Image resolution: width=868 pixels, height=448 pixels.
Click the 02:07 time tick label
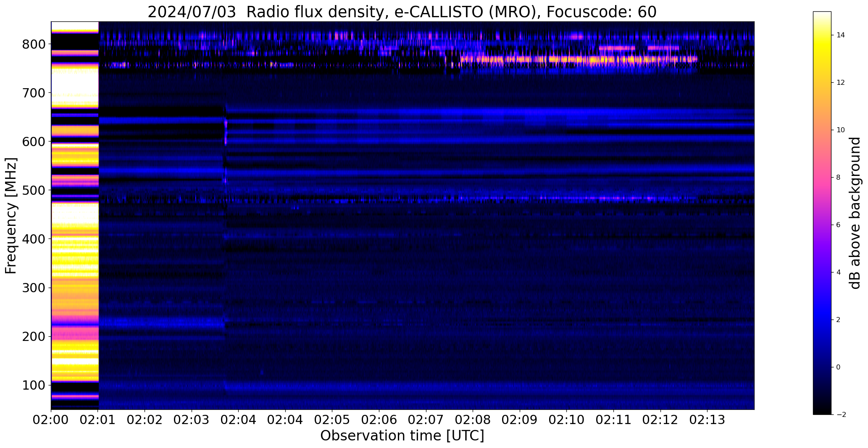tap(426, 420)
